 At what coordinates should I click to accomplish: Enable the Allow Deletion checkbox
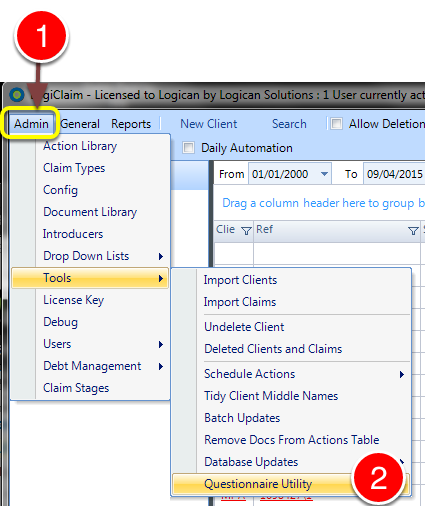(336, 124)
